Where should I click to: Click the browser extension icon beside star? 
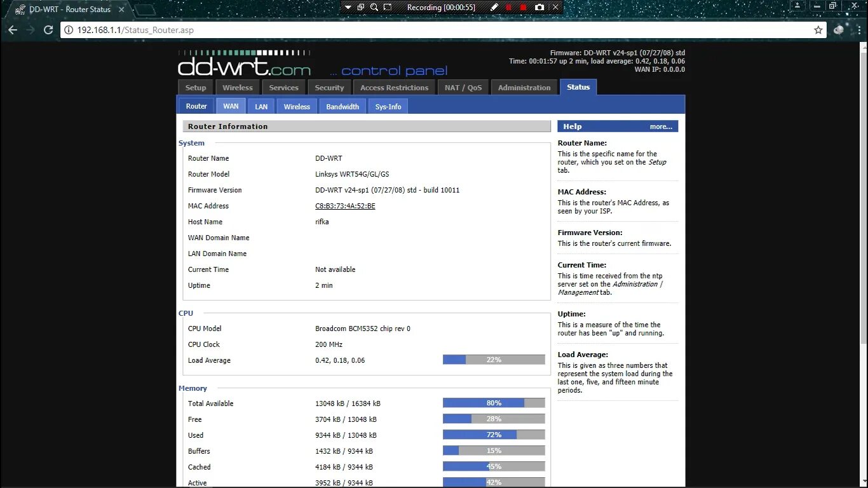[x=839, y=30]
